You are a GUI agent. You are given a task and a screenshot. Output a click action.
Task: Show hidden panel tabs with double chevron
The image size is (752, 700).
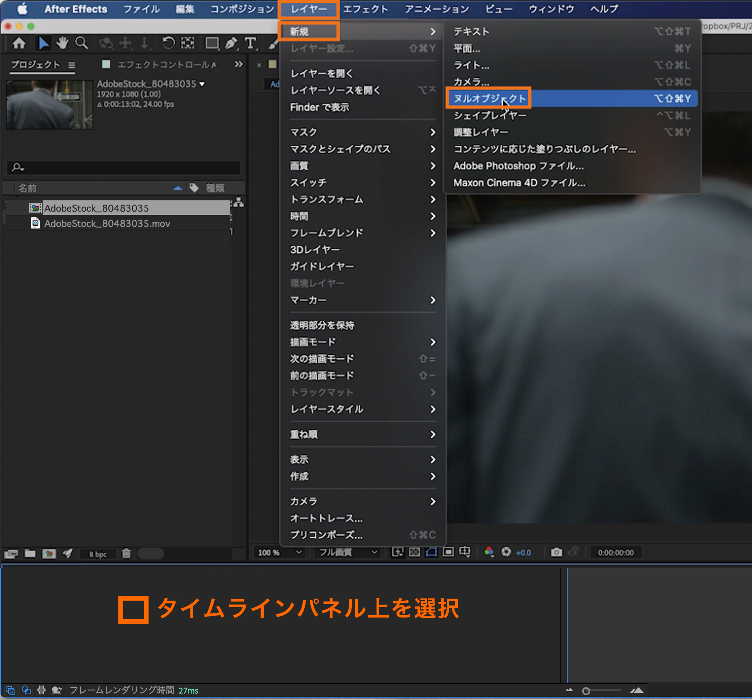[239, 64]
